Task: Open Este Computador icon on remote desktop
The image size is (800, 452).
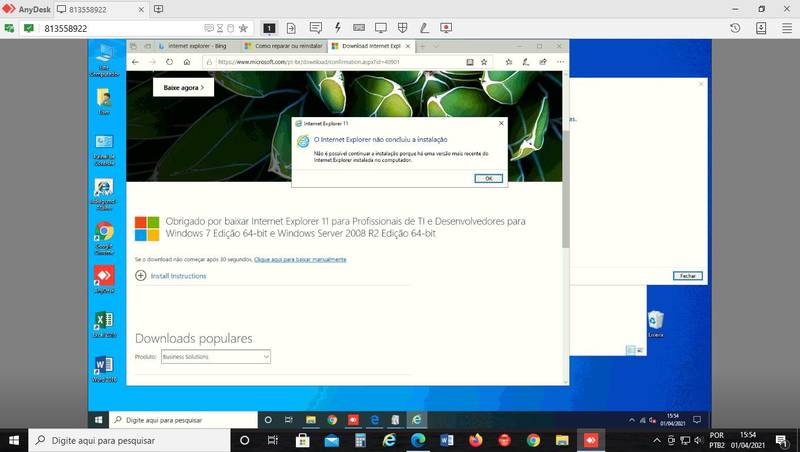Action: click(104, 60)
